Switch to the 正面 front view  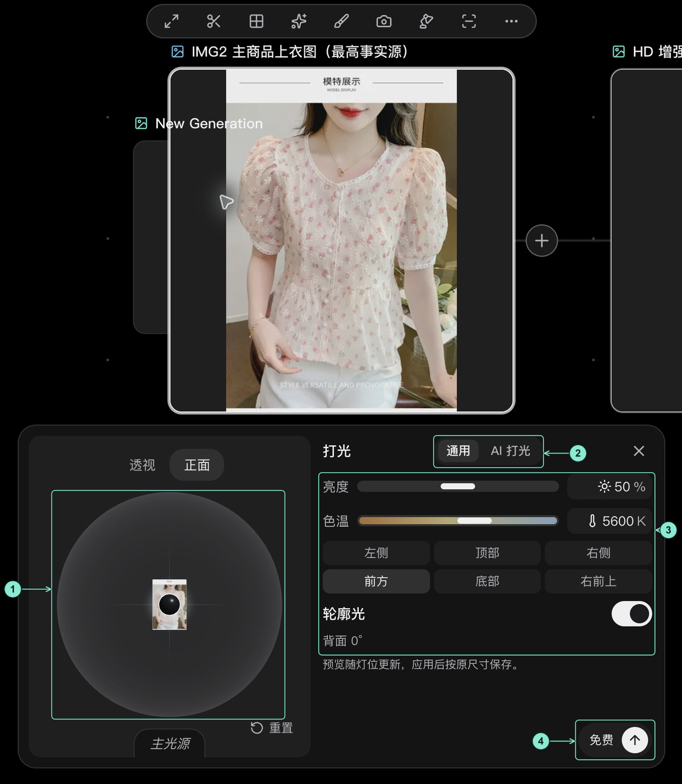click(197, 465)
